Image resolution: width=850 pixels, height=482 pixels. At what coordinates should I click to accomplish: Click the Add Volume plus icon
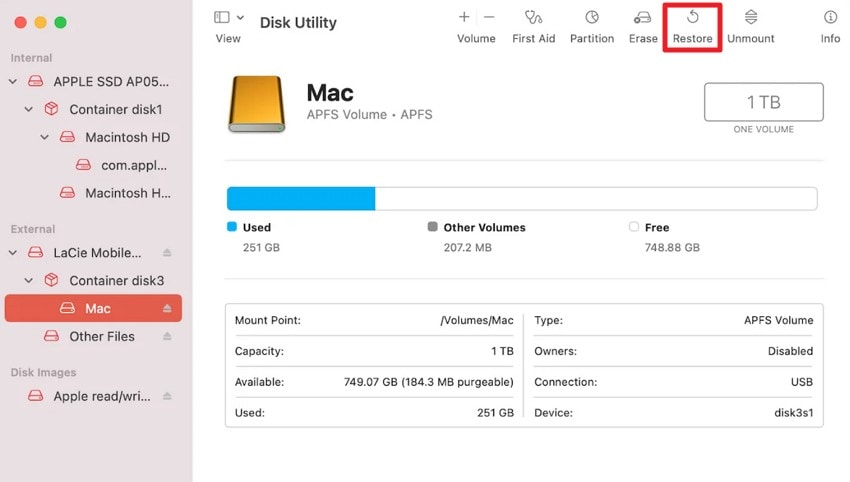point(464,17)
